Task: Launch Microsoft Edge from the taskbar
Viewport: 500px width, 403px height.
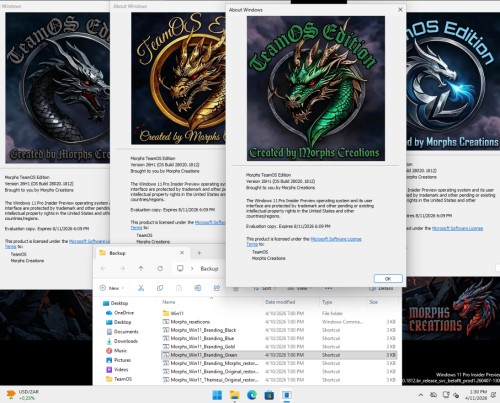Action: tap(252, 395)
